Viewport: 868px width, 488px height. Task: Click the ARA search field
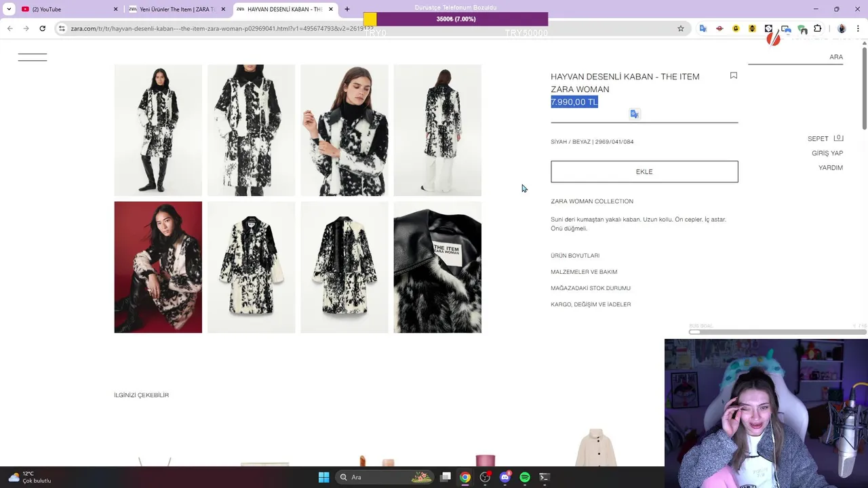coord(795,57)
